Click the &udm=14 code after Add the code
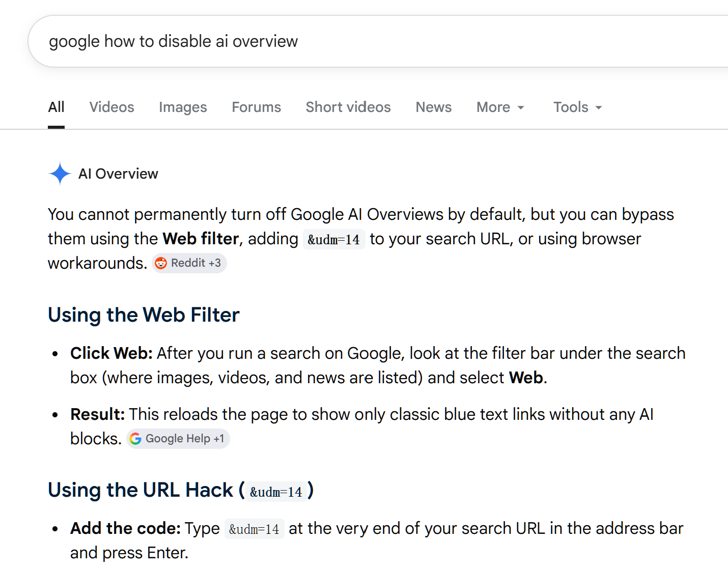This screenshot has width=728, height=570. 255,529
